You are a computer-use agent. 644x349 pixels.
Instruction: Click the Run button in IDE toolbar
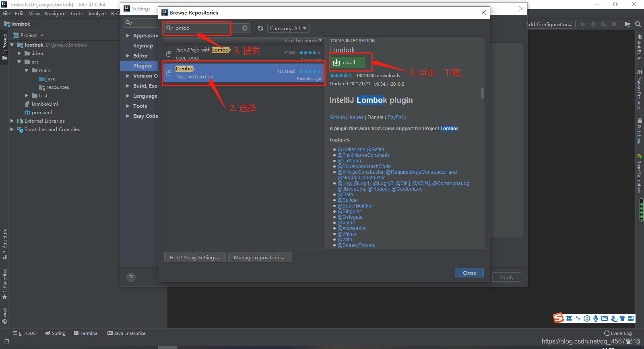[583, 24]
